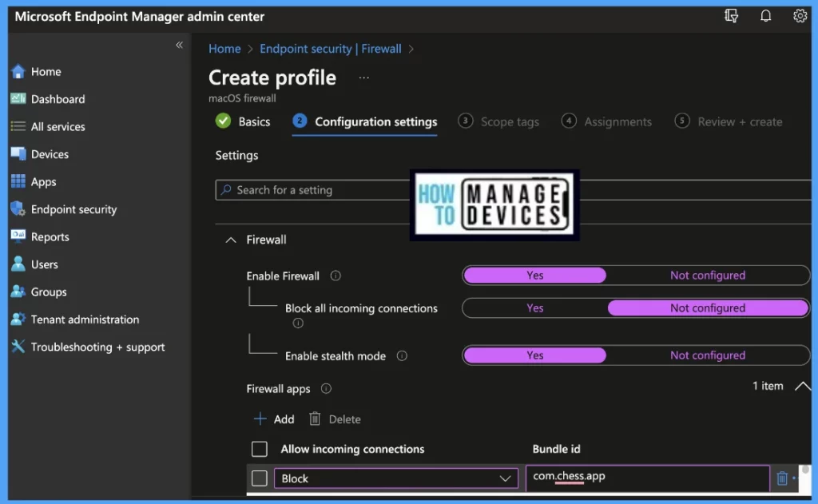Click the info icon next to Enable Firewall
Screen dimensions: 818x504
336,276
